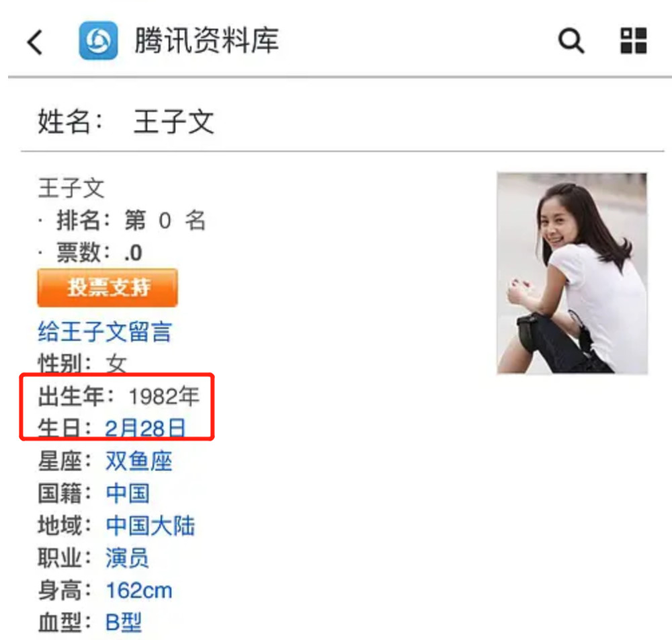Click the 性别 女 gender line
This screenshot has height=640, width=672.
coord(82,364)
